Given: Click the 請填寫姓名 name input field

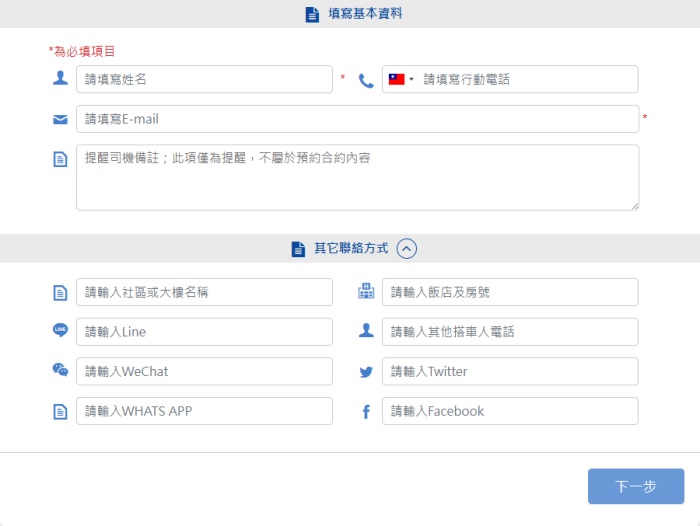Looking at the screenshot, I should (x=205, y=79).
